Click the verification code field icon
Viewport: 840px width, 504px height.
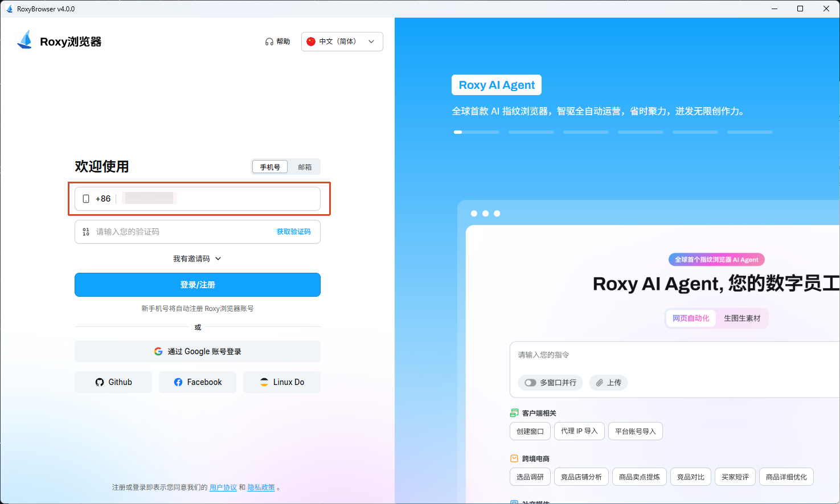coord(86,232)
